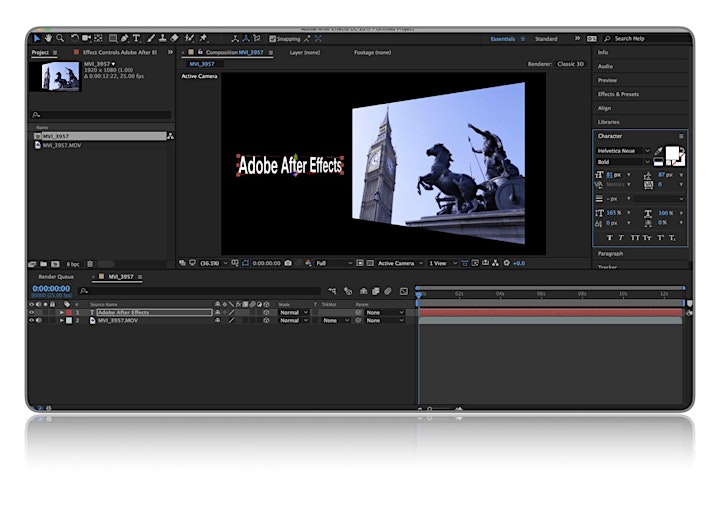This screenshot has width=720, height=514.
Task: Toggle Faux Bold in Character panel
Action: point(609,238)
